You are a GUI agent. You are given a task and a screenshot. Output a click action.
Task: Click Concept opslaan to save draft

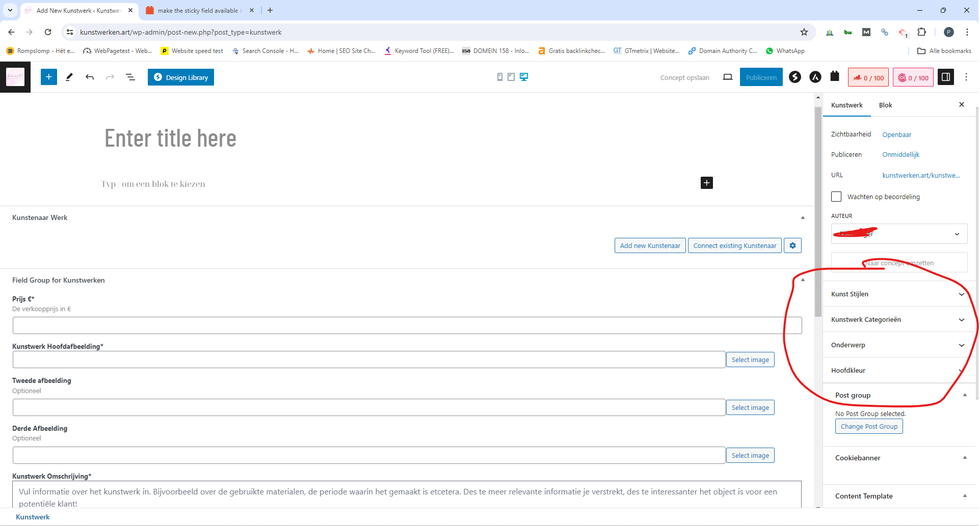(684, 77)
